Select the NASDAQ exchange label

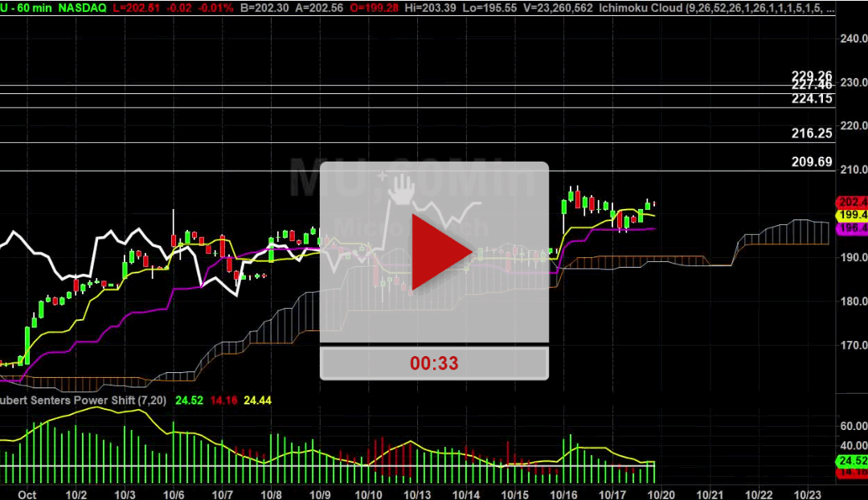tap(83, 8)
